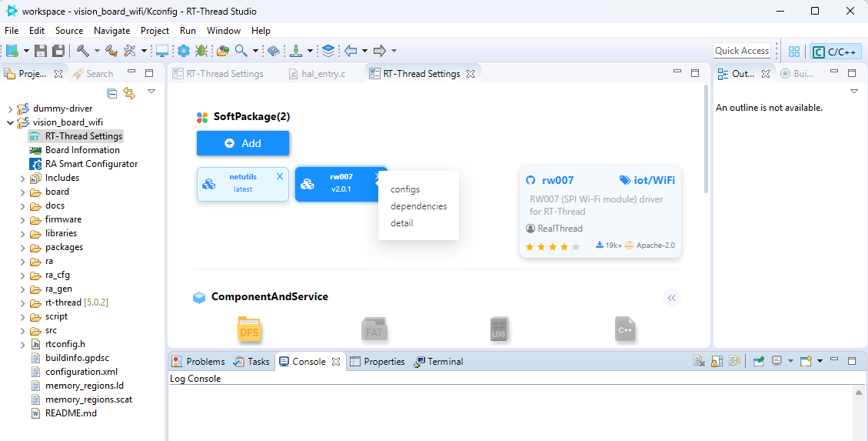Click the monitor terminal toolbar icon
Image resolution: width=868 pixels, height=441 pixels.
(x=162, y=51)
